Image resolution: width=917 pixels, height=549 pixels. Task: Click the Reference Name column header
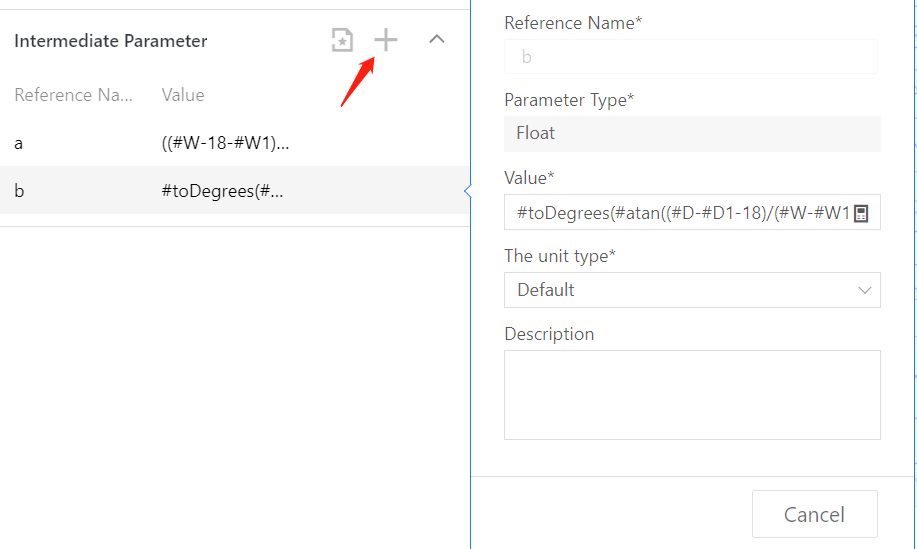pos(73,95)
